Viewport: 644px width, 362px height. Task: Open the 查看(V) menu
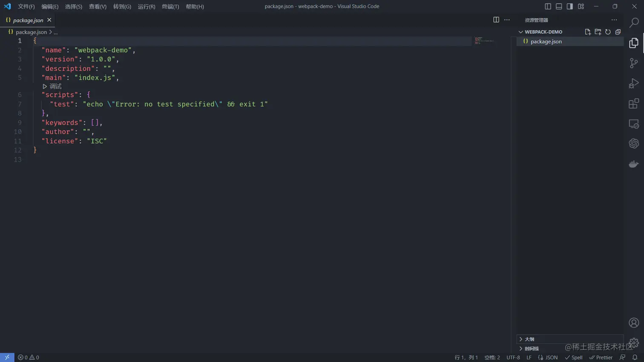(98, 6)
